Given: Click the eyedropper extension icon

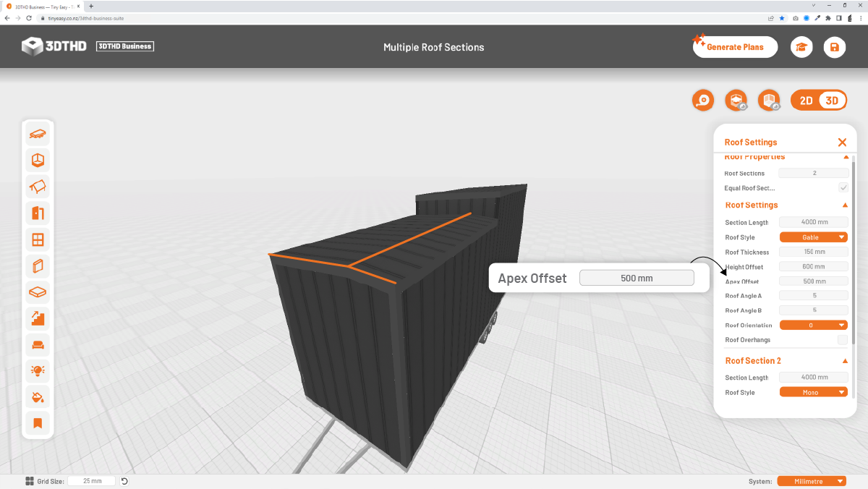Looking at the screenshot, I should (817, 18).
